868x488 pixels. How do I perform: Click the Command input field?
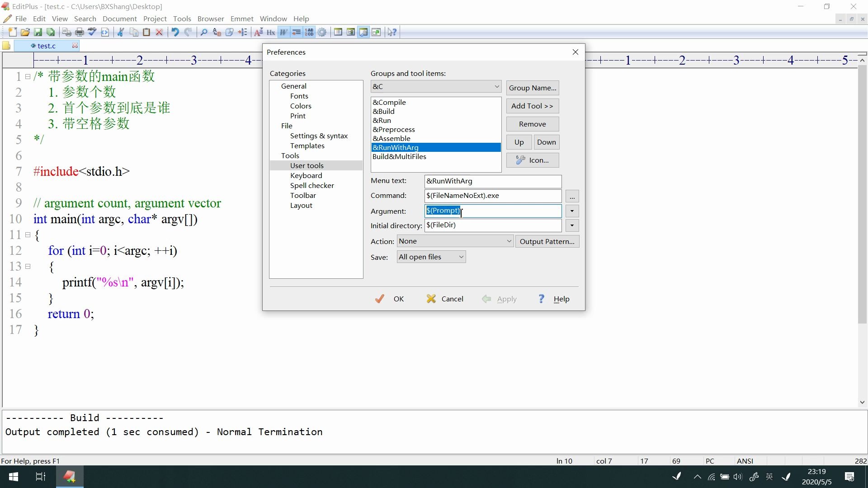(x=493, y=196)
